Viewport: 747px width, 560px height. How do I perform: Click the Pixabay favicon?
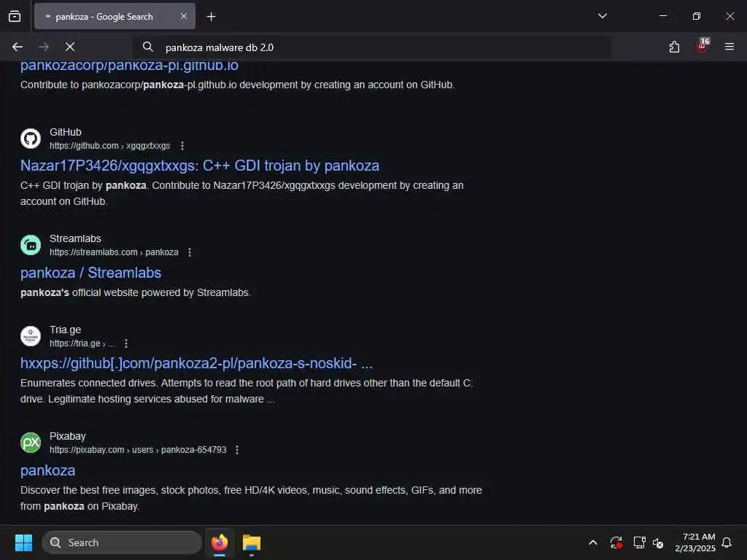(31, 443)
